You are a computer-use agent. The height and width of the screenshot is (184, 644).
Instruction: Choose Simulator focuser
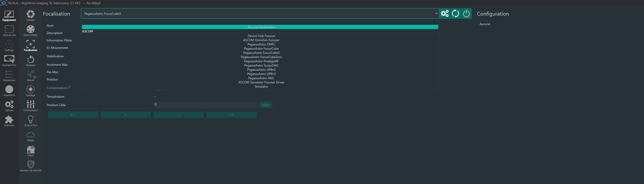tap(261, 87)
